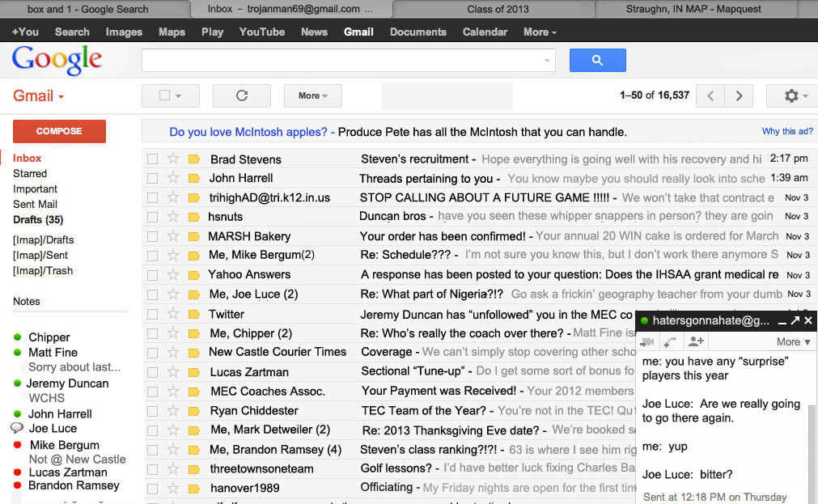Star the New Castle Courier Times email
818x504 pixels.
173,352
